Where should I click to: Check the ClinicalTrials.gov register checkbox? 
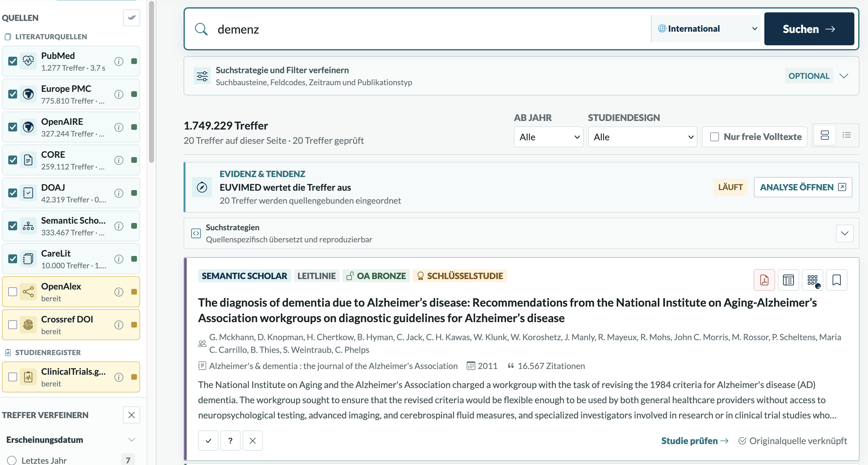click(x=13, y=377)
